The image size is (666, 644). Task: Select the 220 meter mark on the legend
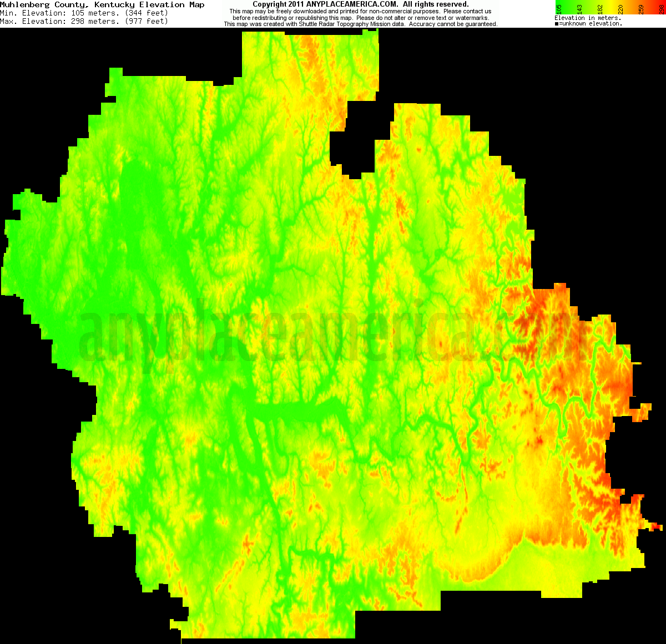pyautogui.click(x=620, y=8)
